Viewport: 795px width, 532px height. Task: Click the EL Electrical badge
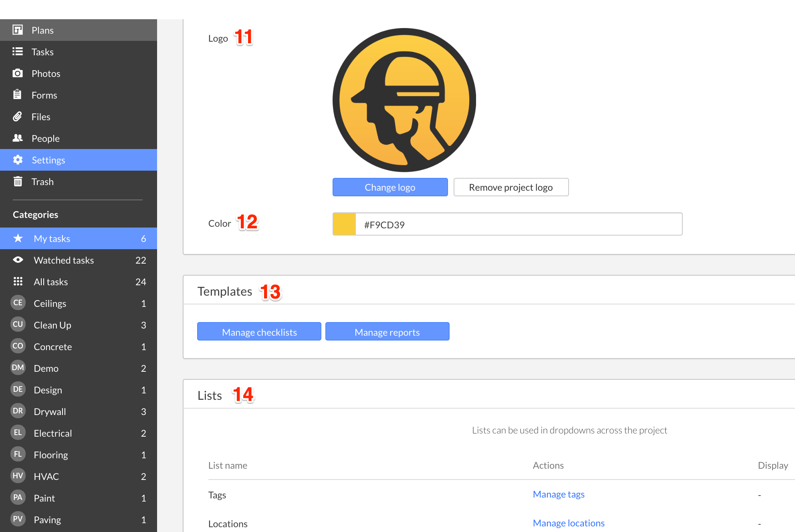(x=18, y=433)
